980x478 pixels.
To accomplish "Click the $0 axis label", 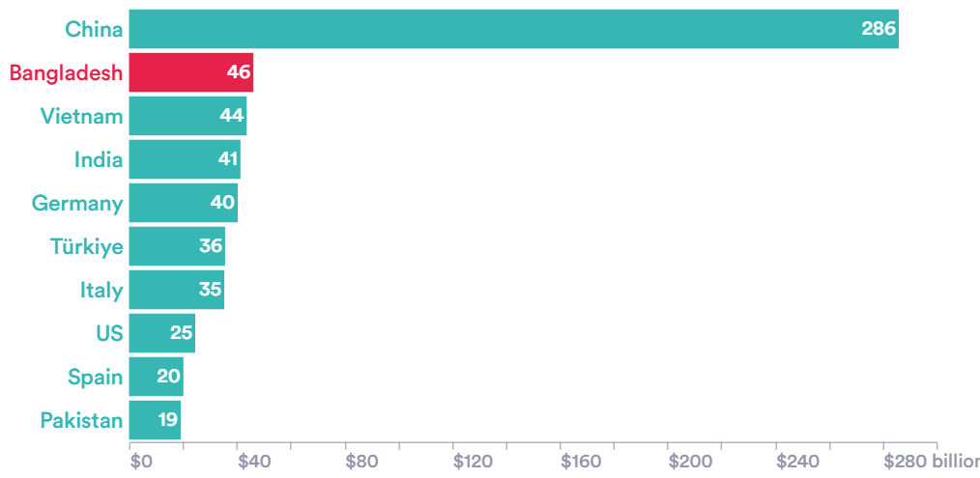I will [141, 462].
